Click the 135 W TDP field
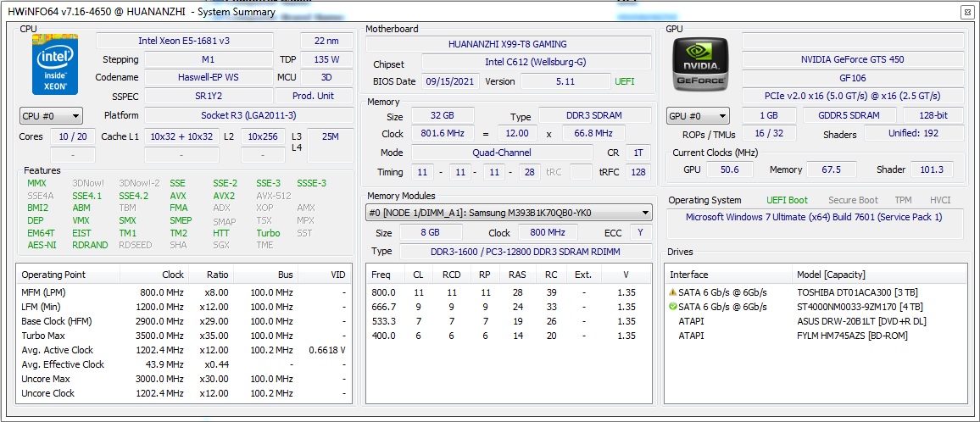 pos(327,60)
